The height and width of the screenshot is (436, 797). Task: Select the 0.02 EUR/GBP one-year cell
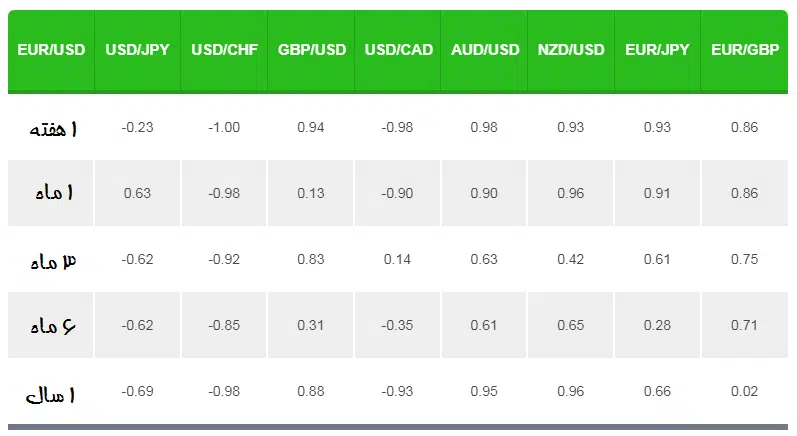tap(745, 391)
